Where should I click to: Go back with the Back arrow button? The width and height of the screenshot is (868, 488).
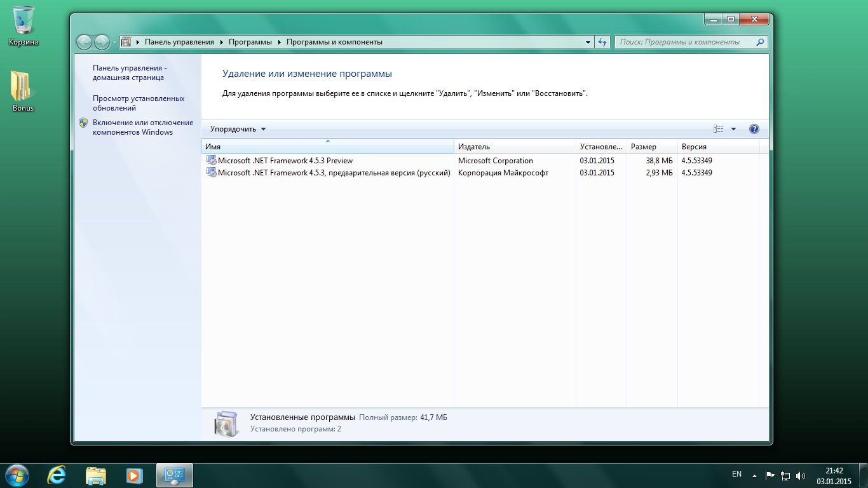point(85,42)
